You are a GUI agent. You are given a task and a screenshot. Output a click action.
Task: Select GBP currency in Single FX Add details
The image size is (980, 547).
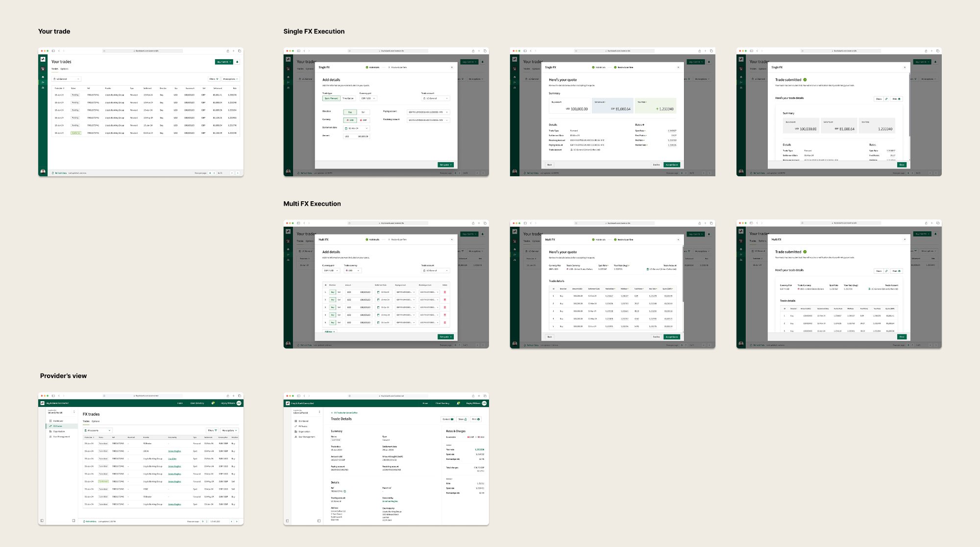363,120
